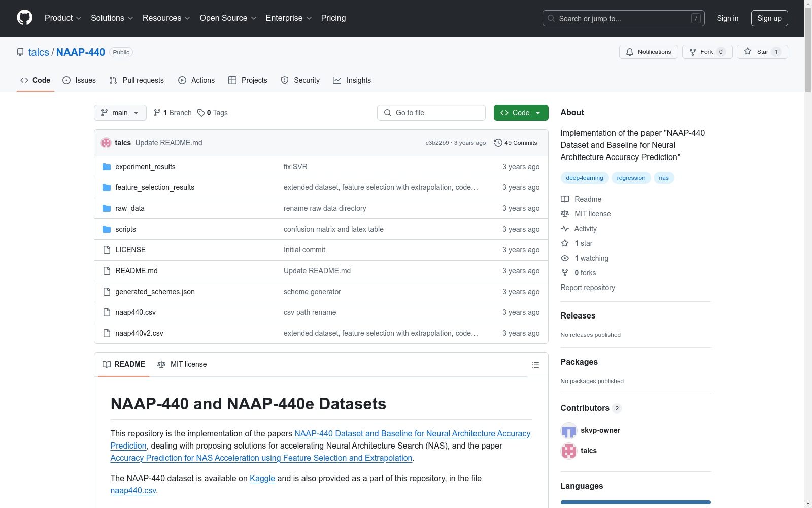Click the Sign in link
The image size is (812, 508).
point(728,18)
